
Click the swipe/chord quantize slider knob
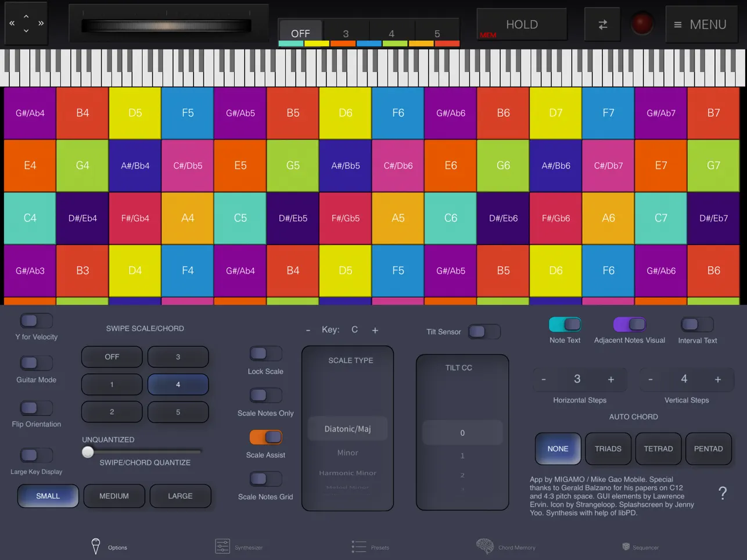click(x=88, y=452)
